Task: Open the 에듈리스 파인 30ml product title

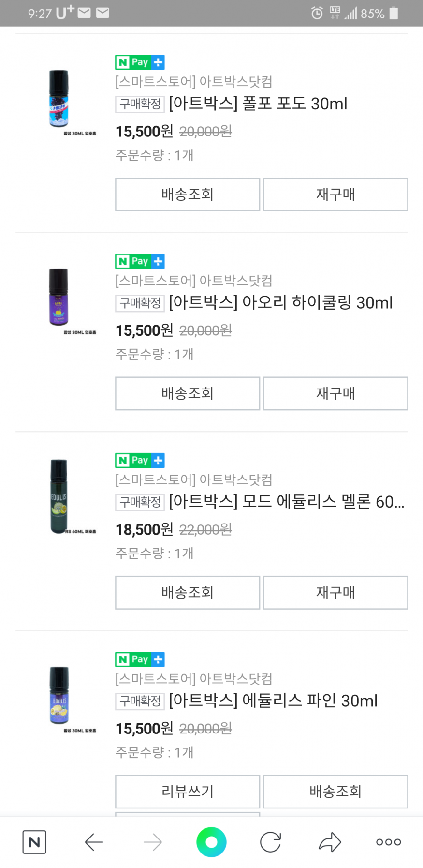Action: [x=273, y=701]
